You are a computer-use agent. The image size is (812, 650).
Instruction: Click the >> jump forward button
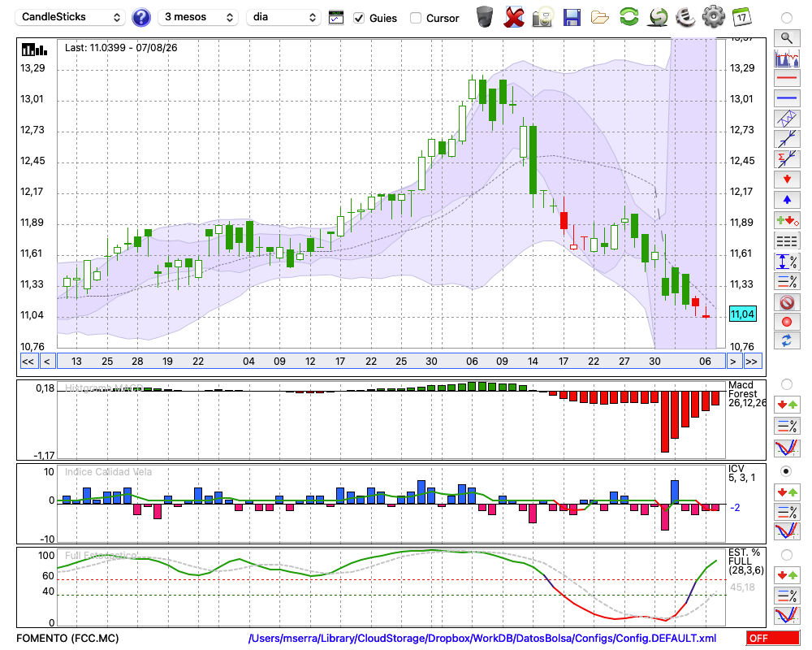[751, 362]
